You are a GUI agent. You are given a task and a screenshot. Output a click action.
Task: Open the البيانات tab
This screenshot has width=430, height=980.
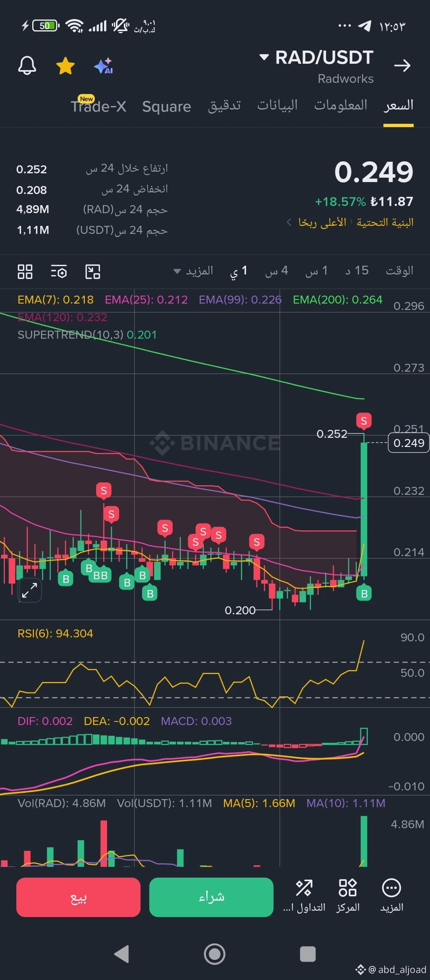tap(277, 105)
